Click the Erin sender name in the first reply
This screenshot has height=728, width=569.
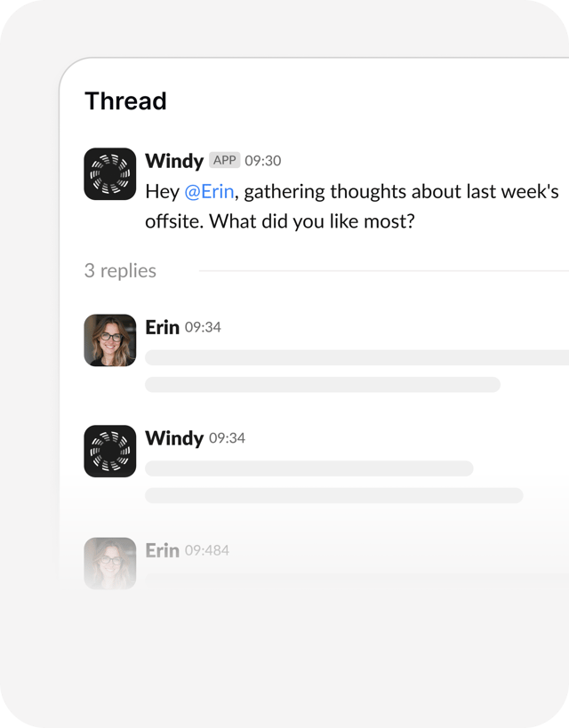(x=163, y=327)
